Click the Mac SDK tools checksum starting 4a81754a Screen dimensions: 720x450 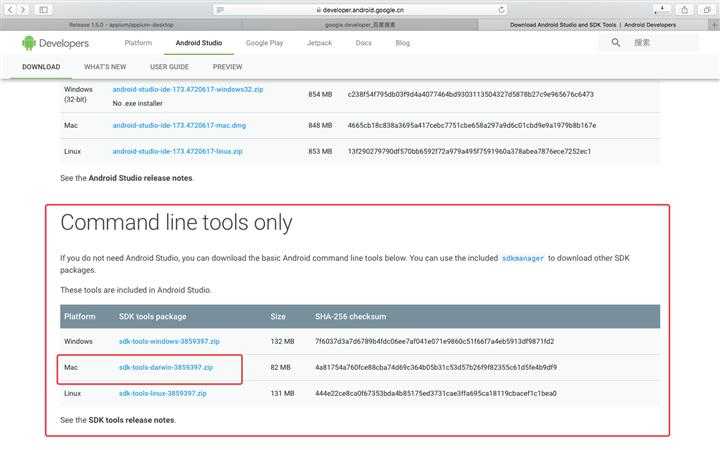(436, 367)
